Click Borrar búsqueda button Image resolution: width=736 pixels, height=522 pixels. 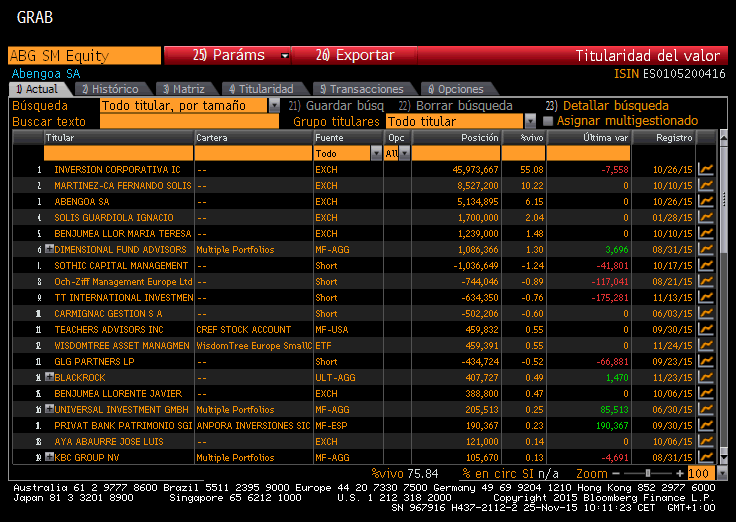456,106
